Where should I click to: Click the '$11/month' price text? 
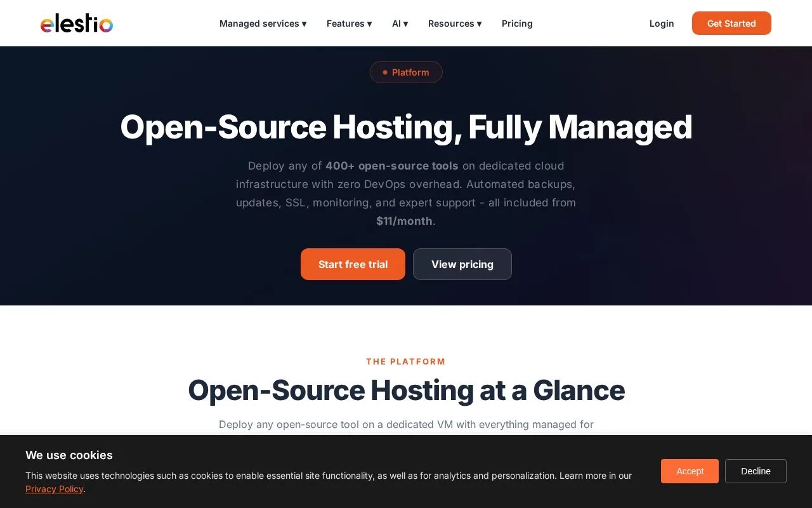(404, 221)
